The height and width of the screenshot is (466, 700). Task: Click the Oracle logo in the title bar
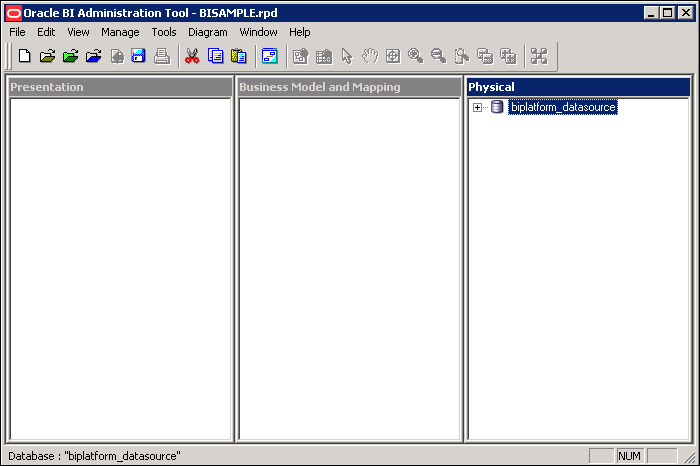(14, 13)
